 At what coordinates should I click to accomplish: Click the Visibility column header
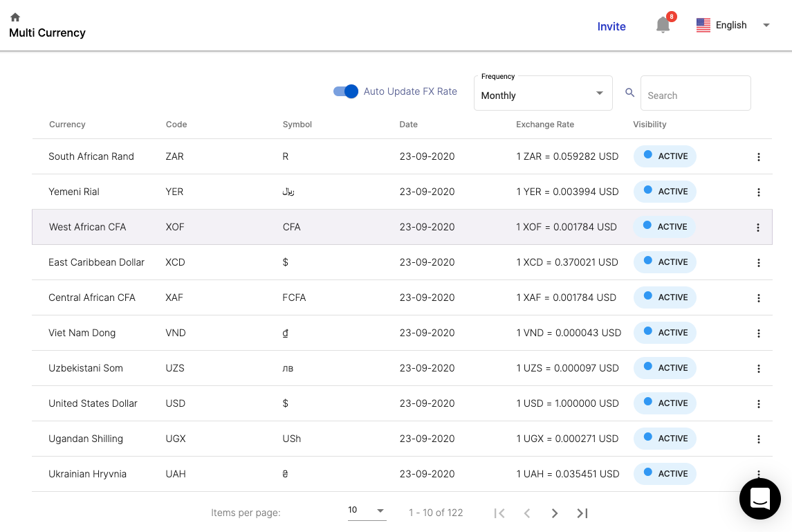[650, 125]
